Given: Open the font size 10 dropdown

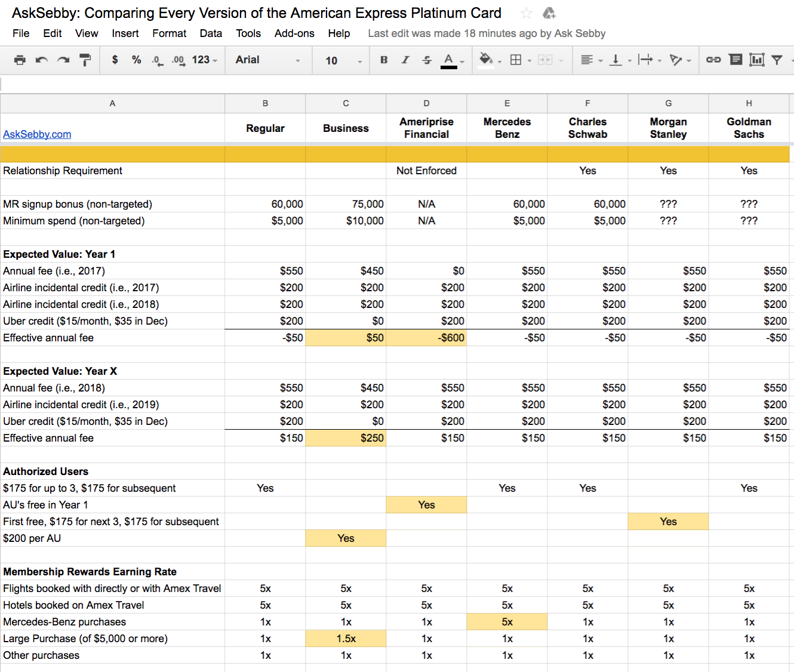Looking at the screenshot, I should [x=343, y=60].
